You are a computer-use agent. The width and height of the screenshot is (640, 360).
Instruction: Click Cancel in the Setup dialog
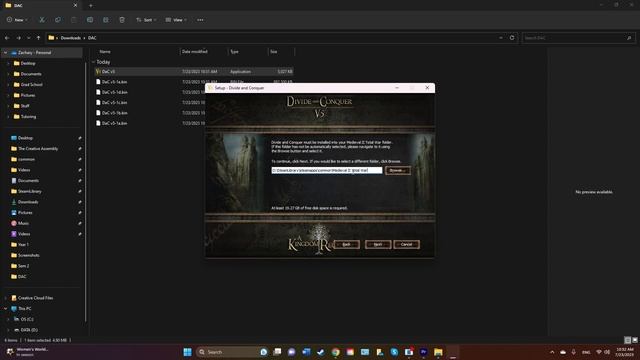407,244
